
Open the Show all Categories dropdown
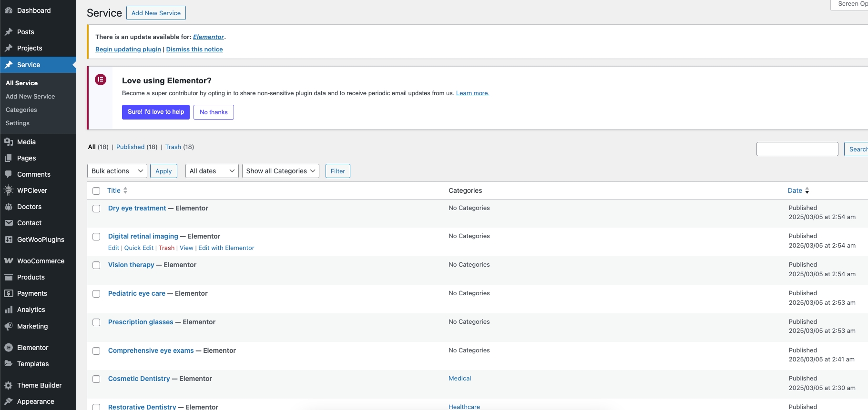280,171
